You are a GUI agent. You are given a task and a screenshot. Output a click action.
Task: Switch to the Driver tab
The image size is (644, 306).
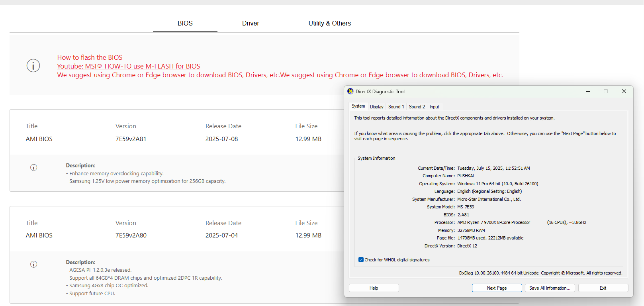pyautogui.click(x=251, y=24)
